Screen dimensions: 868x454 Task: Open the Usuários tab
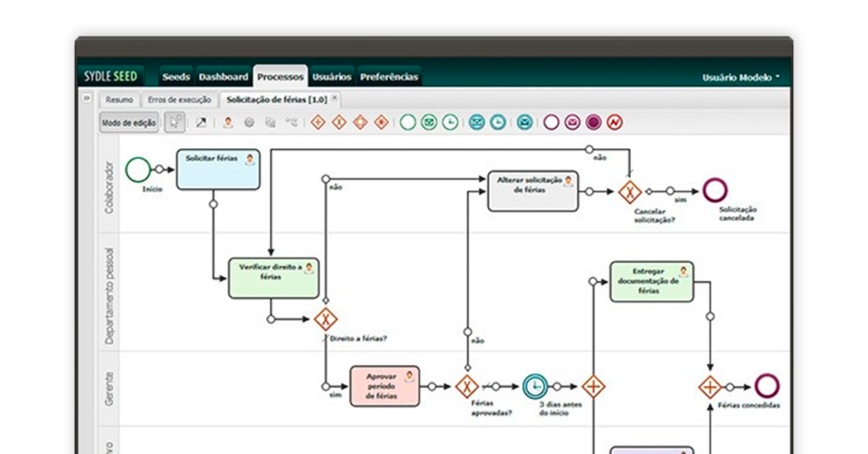tap(331, 77)
